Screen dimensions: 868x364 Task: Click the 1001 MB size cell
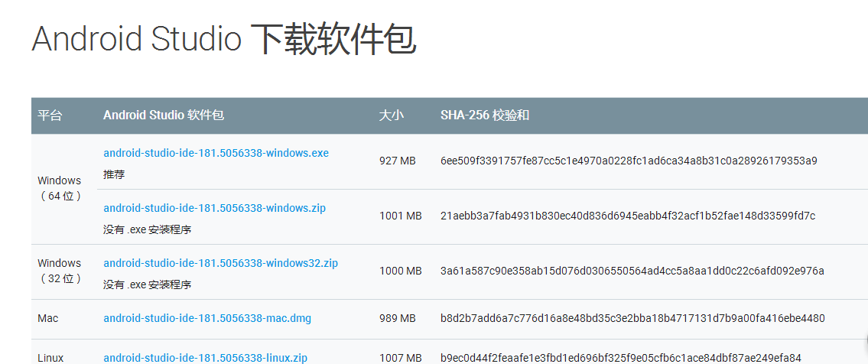coord(400,216)
